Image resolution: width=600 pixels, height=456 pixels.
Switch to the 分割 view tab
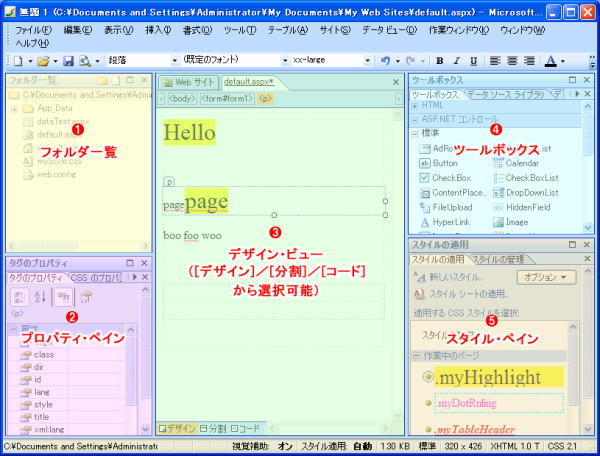(213, 428)
